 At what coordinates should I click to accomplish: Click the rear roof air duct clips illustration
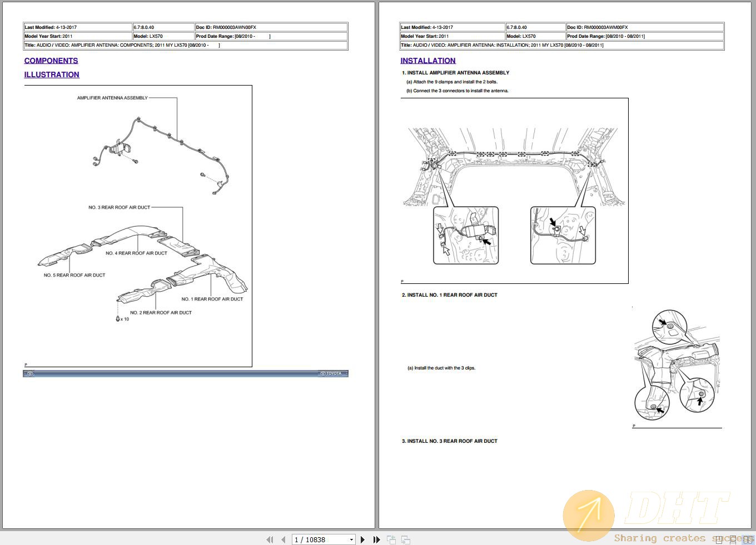tap(677, 367)
